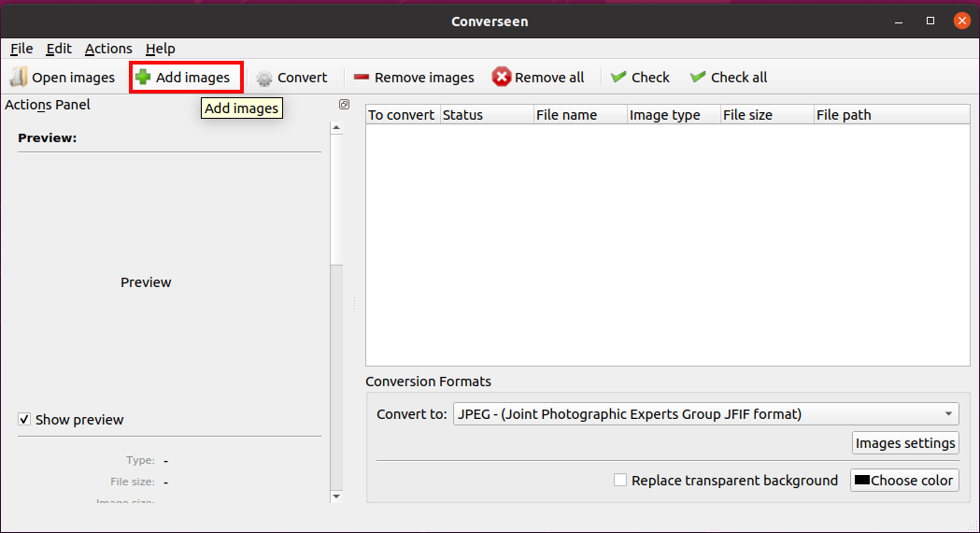Click the File size column header
Image resolution: width=980 pixels, height=533 pixels.
click(x=767, y=114)
